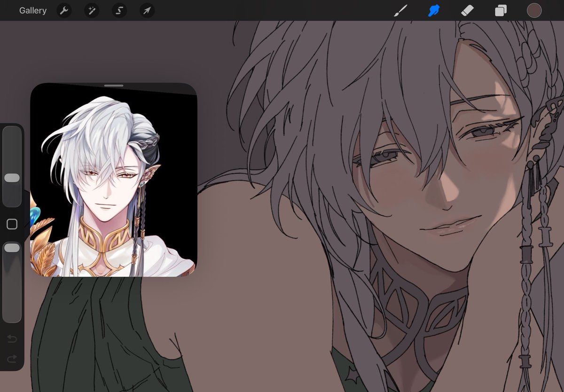The width and height of the screenshot is (564, 392).
Task: Activate the Transform arrow tool
Action: (x=147, y=10)
